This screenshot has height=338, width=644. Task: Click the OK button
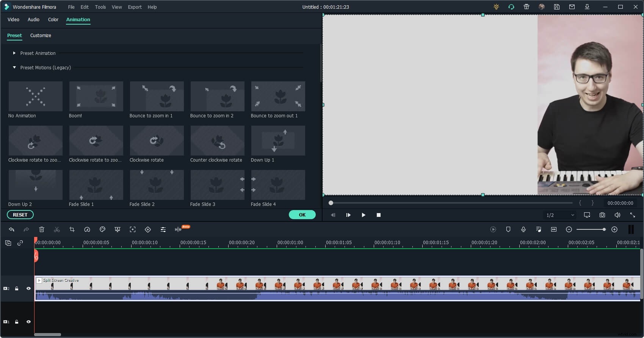click(x=302, y=215)
